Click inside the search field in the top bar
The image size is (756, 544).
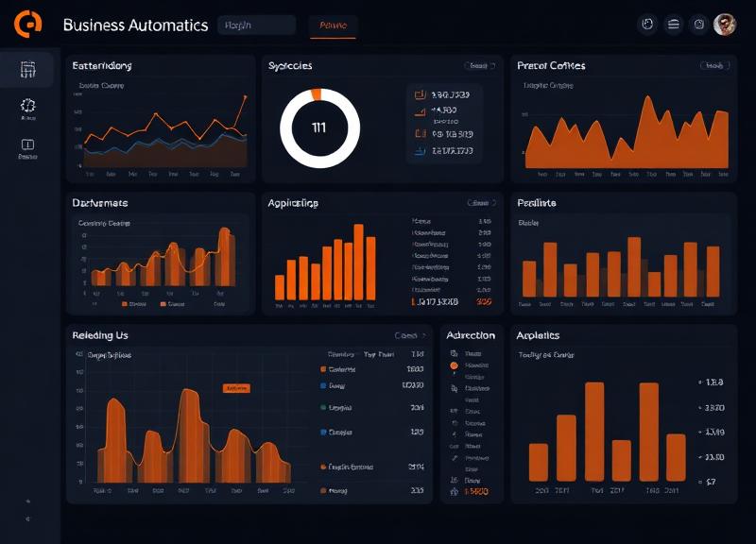coord(255,24)
